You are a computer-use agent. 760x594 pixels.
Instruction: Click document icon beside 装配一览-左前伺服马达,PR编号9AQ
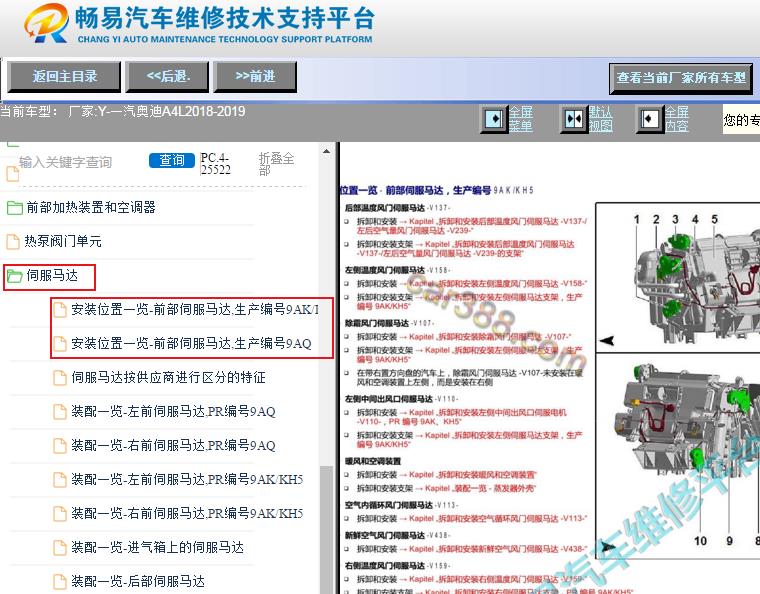pos(60,412)
